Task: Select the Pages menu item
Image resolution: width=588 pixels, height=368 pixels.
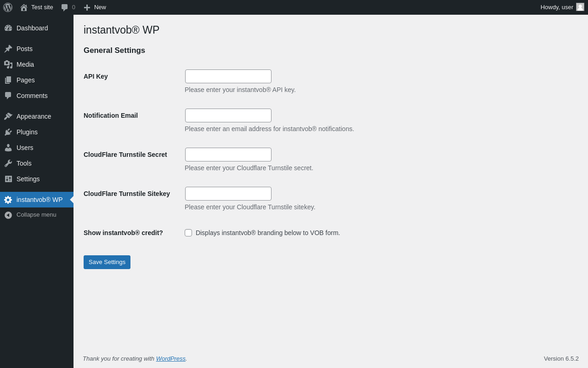Action: pos(37,80)
